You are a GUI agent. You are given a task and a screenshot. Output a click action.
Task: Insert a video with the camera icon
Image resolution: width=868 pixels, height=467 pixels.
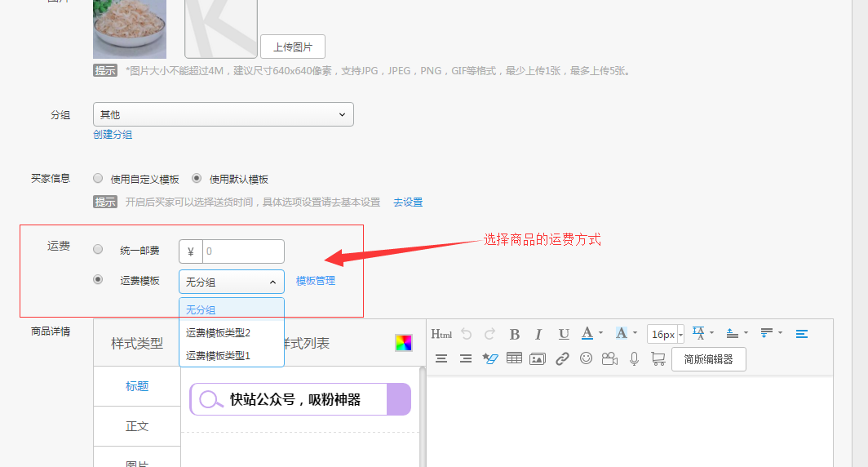609,358
